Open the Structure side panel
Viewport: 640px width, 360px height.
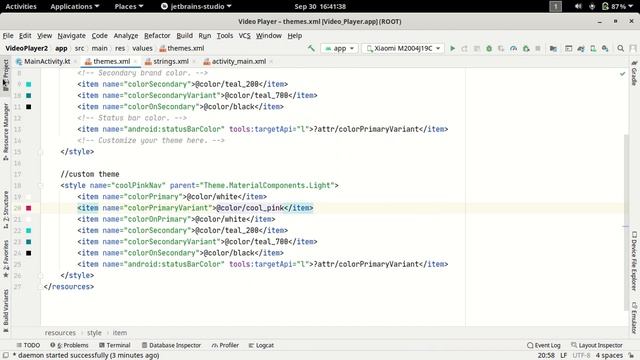click(x=6, y=209)
